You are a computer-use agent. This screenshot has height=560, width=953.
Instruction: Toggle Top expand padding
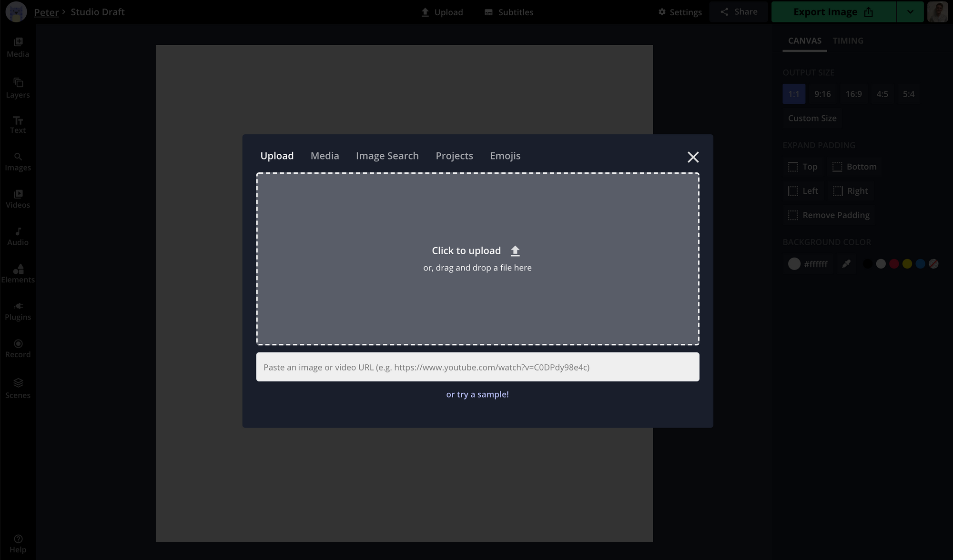pyautogui.click(x=803, y=167)
